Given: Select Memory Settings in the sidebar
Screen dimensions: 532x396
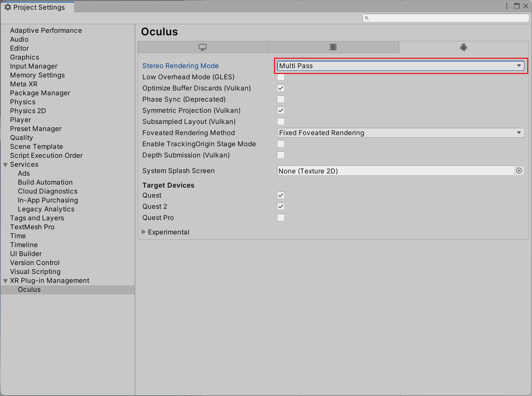Looking at the screenshot, I should pos(38,75).
